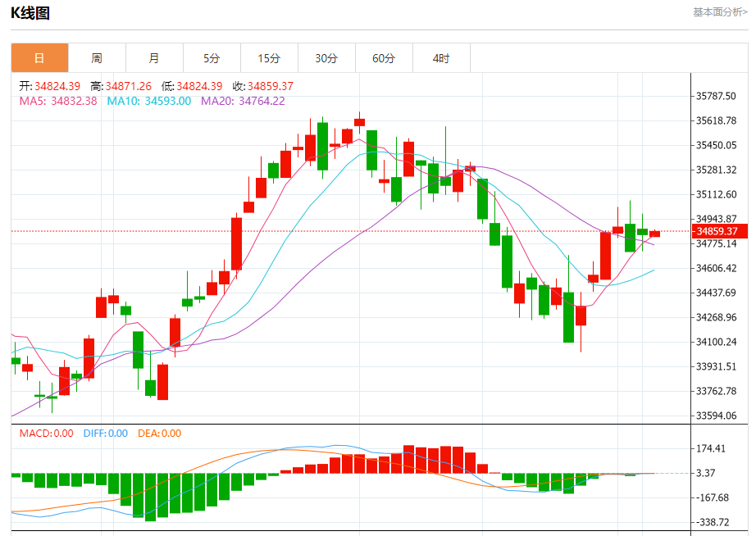Click the open price 34824.39 after 开
The image size is (756, 536).
point(57,86)
